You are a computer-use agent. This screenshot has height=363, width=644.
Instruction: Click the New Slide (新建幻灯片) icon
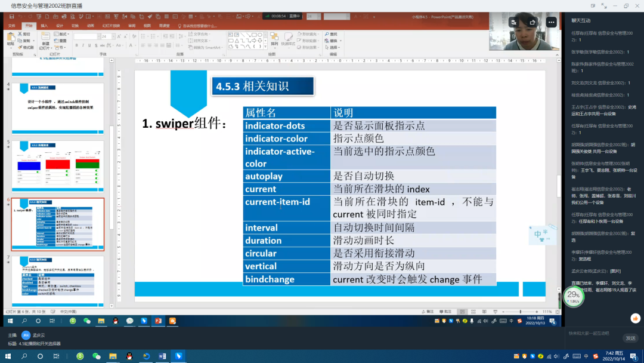45,36
